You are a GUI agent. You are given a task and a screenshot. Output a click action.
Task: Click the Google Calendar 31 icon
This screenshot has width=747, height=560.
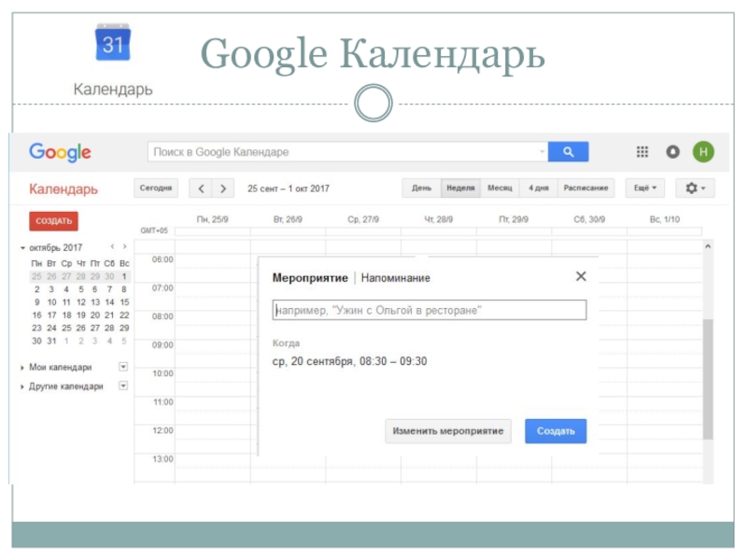click(113, 42)
